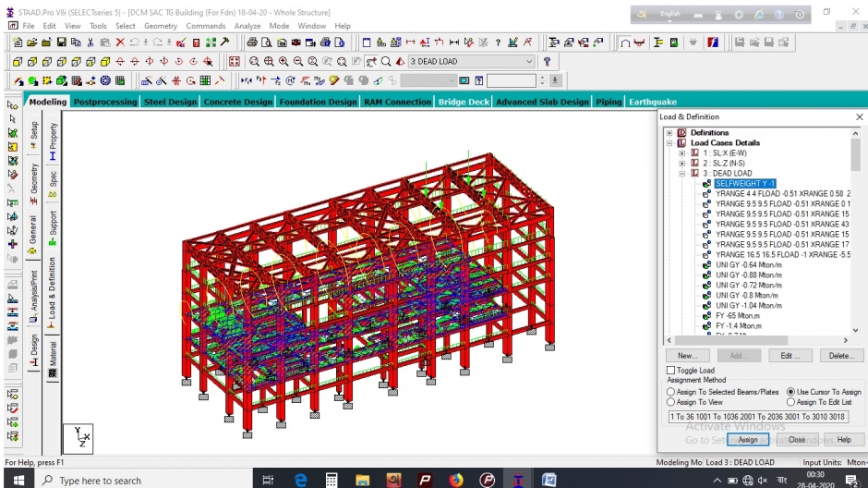Screen dimensions: 868x488
Task: Open the Geometry menu
Action: (x=160, y=26)
